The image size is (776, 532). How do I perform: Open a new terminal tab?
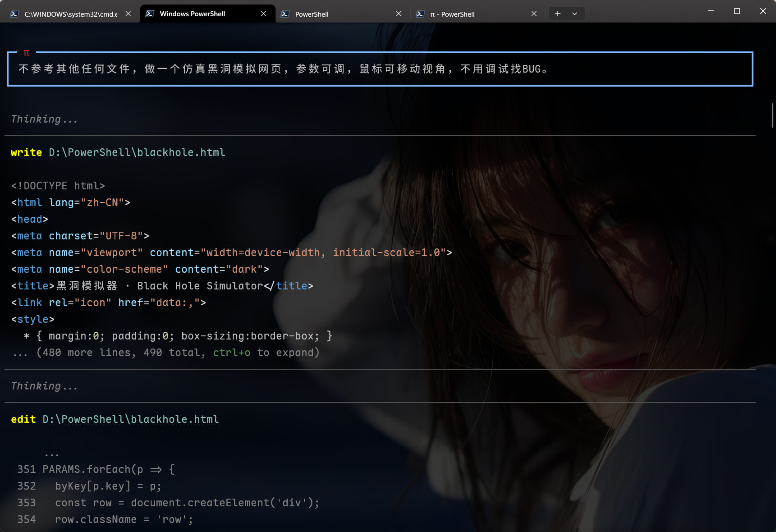[x=558, y=14]
